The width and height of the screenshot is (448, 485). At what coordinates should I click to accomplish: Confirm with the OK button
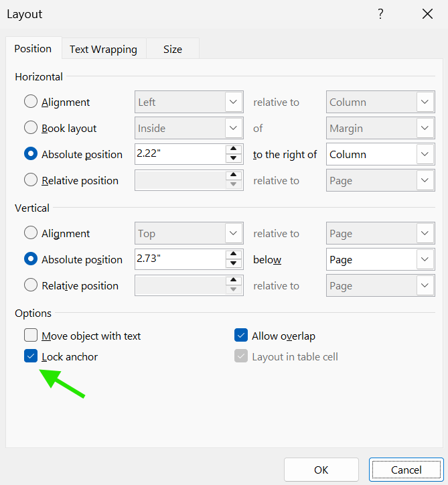coord(321,470)
